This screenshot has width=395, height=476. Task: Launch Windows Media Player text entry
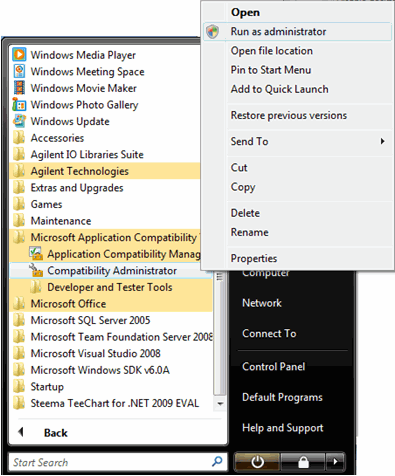(83, 55)
